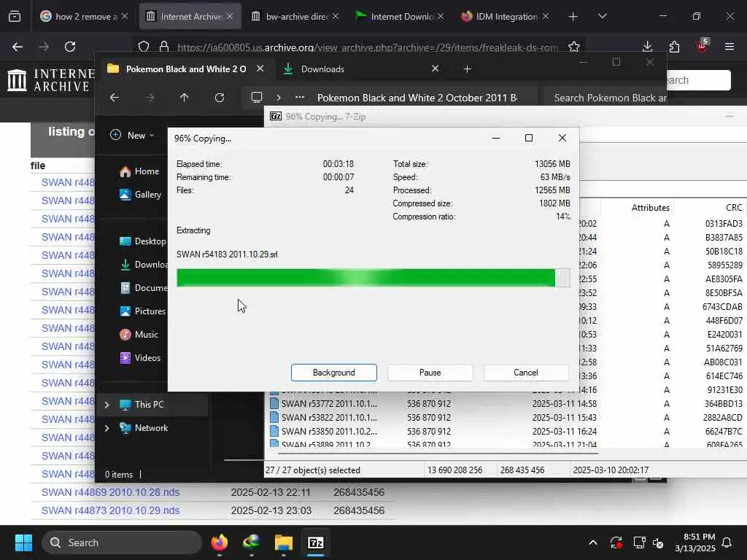Open File Explorer from the taskbar
Screen dimensions: 747x560
pos(284,542)
